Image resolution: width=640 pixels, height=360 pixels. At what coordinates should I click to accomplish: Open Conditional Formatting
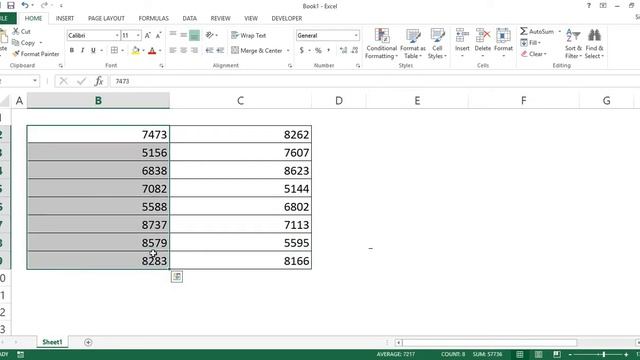(382, 44)
